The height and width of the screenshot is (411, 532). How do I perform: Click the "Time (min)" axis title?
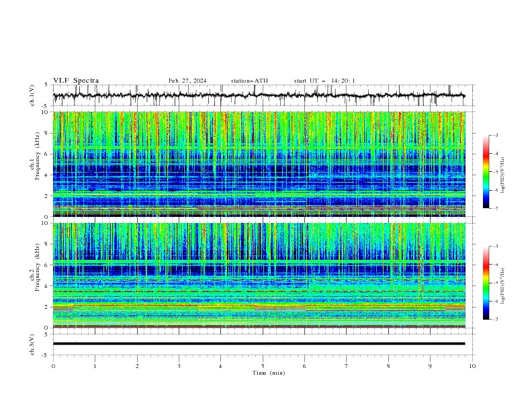click(x=269, y=373)
